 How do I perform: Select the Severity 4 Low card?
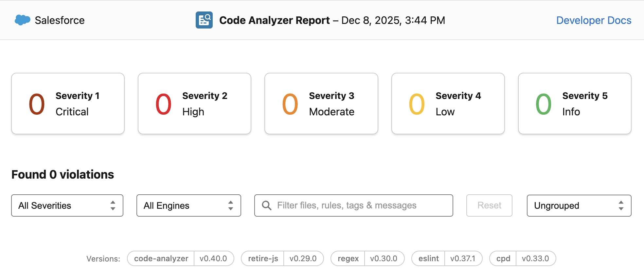[448, 104]
